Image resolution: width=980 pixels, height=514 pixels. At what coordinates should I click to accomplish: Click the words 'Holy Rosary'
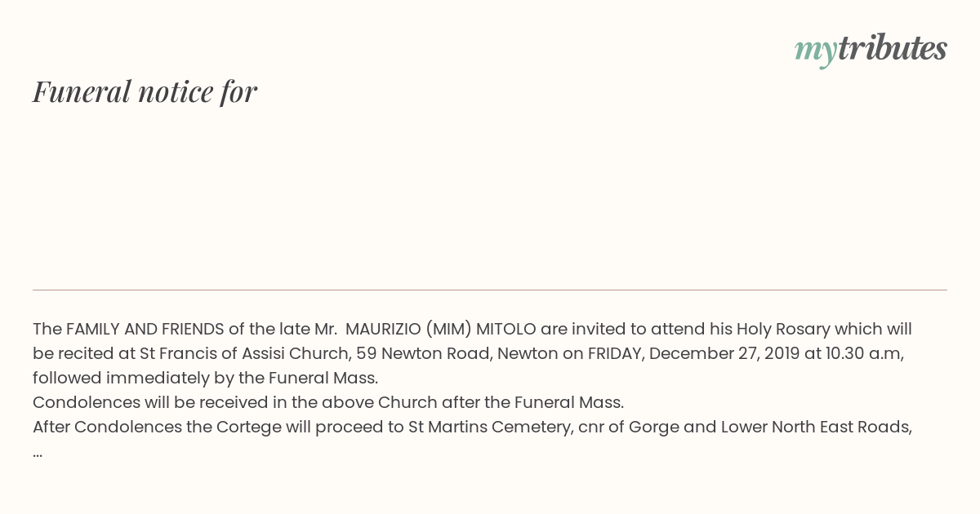[x=783, y=329]
